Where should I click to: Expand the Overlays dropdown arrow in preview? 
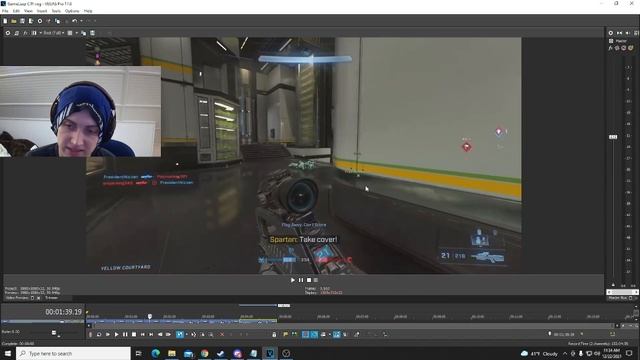point(76,33)
